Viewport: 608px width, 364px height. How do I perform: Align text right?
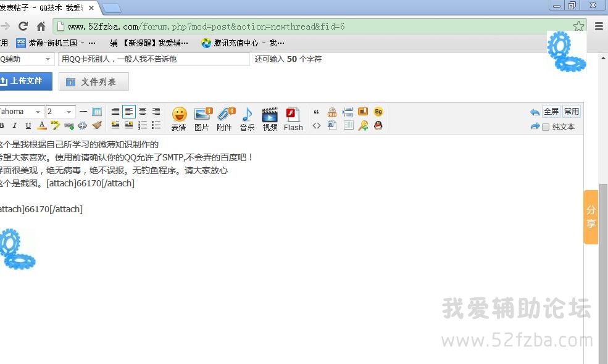coord(156,112)
